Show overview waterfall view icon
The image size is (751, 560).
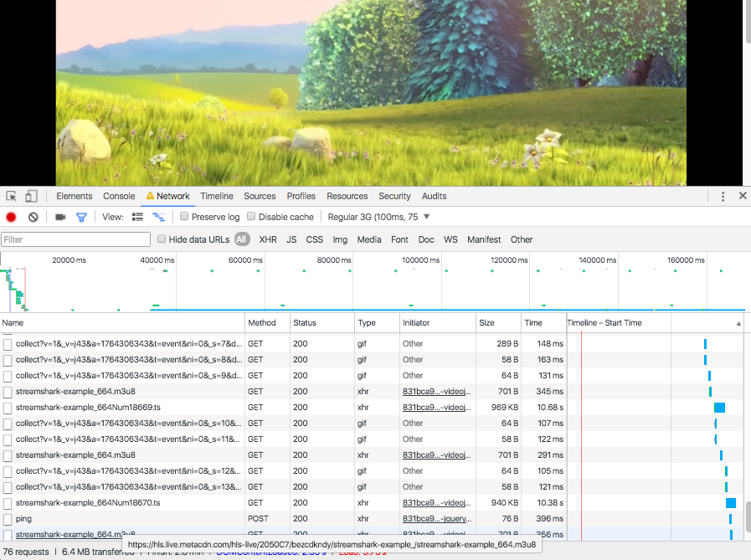(x=158, y=217)
